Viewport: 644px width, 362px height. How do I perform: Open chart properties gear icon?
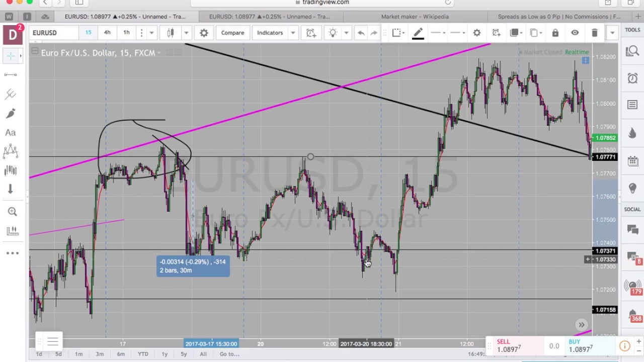[204, 33]
